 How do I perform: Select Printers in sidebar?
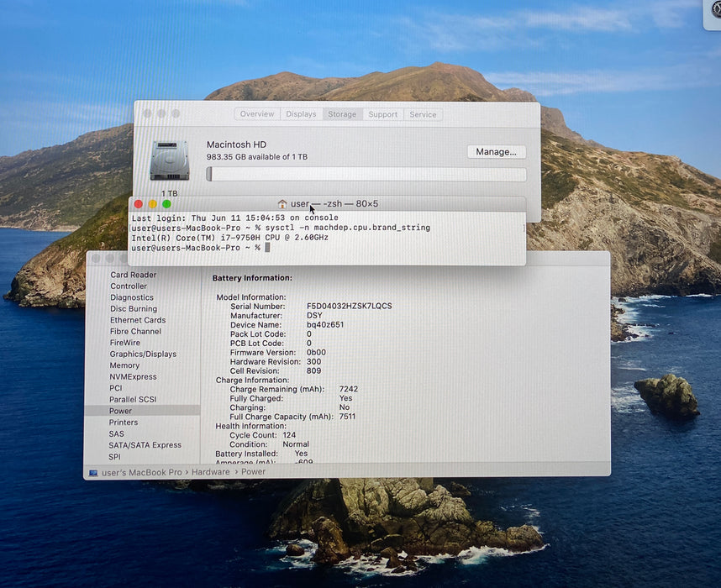[124, 422]
